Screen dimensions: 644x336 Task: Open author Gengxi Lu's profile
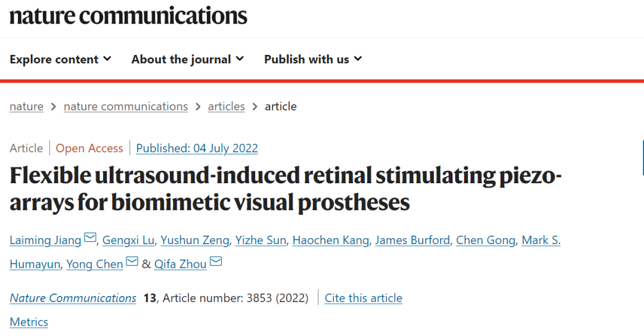click(128, 240)
